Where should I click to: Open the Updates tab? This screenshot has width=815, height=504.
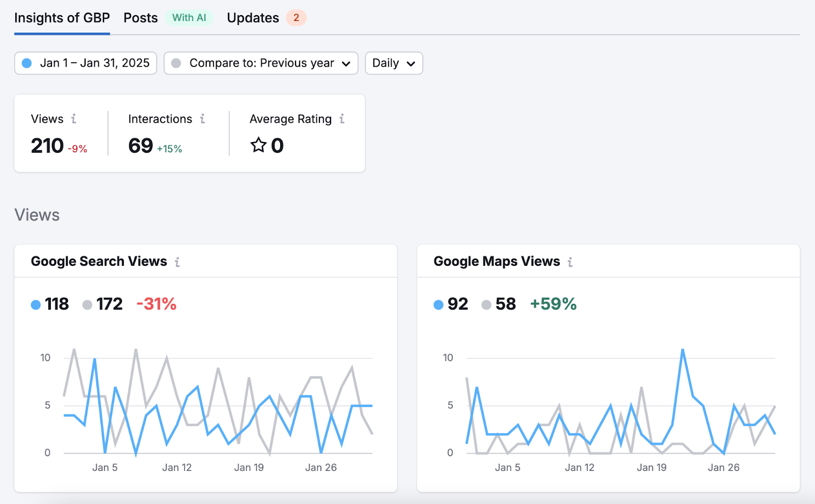click(253, 18)
